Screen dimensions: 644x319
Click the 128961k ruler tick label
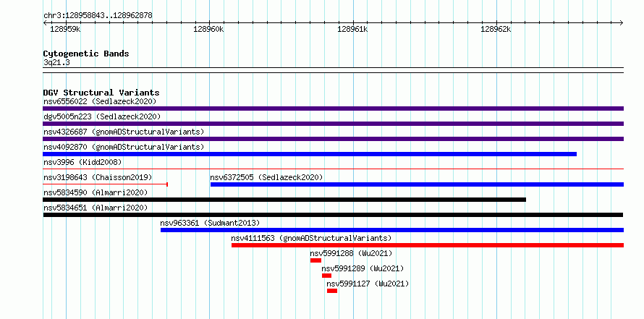(x=353, y=29)
